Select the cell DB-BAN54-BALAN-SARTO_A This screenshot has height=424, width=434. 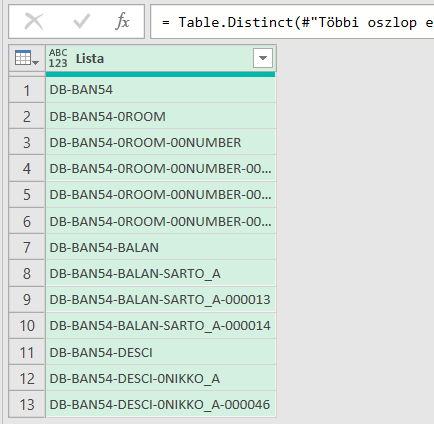coord(161,274)
